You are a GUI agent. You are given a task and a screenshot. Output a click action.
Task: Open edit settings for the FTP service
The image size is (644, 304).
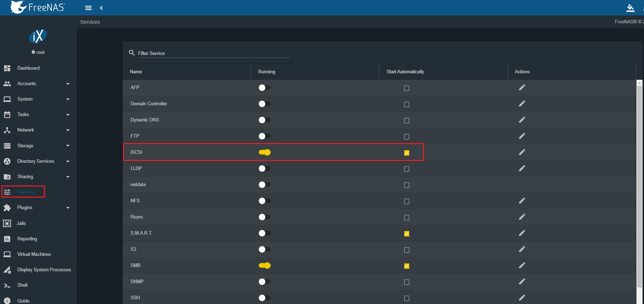pos(522,136)
